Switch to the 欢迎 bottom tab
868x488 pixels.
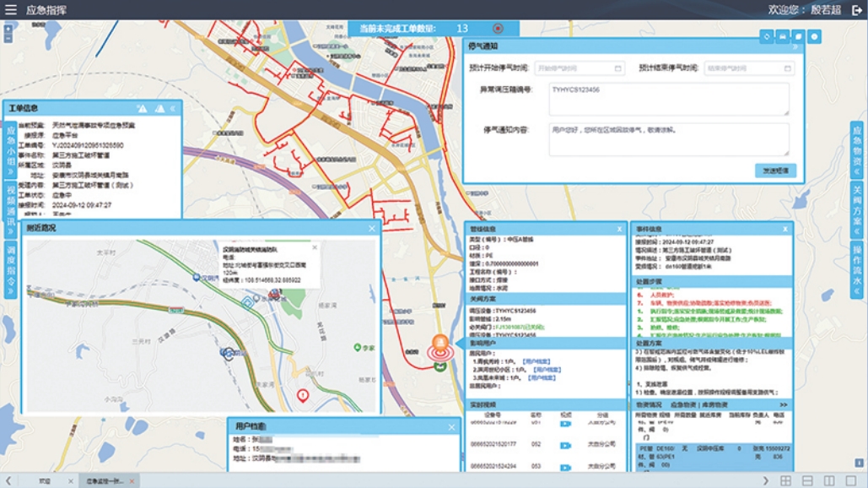pyautogui.click(x=45, y=480)
